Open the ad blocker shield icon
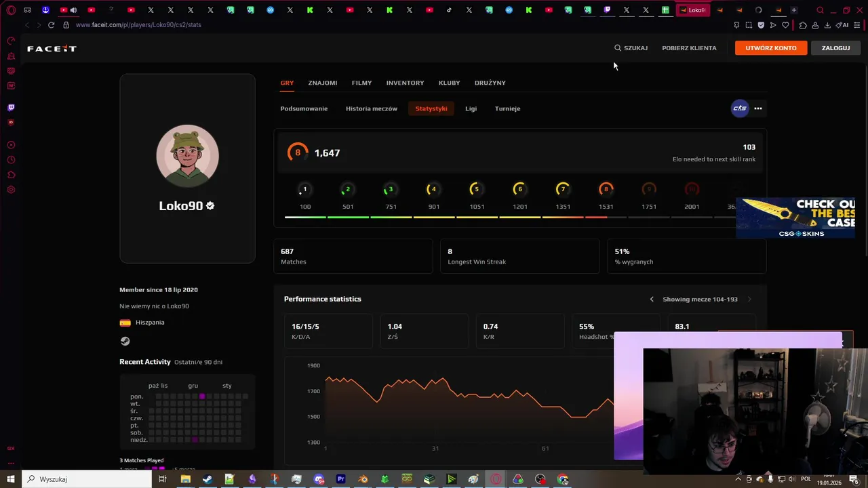Screen dimensions: 868x488 761,25
